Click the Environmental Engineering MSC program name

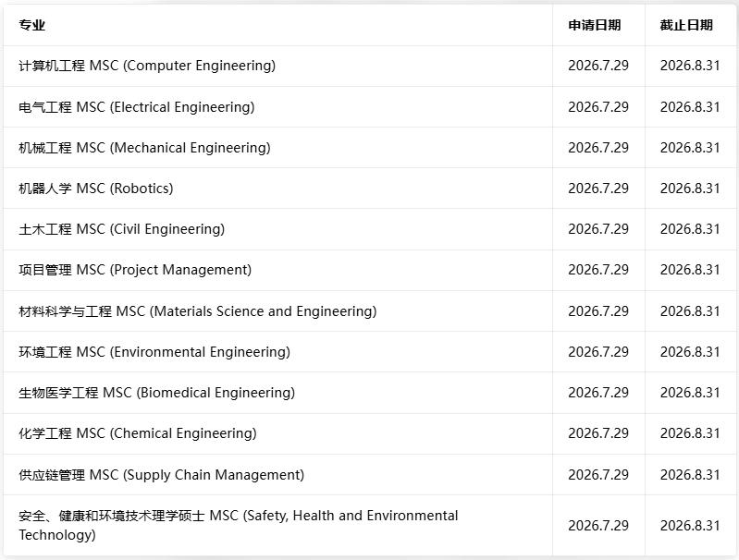click(x=154, y=352)
